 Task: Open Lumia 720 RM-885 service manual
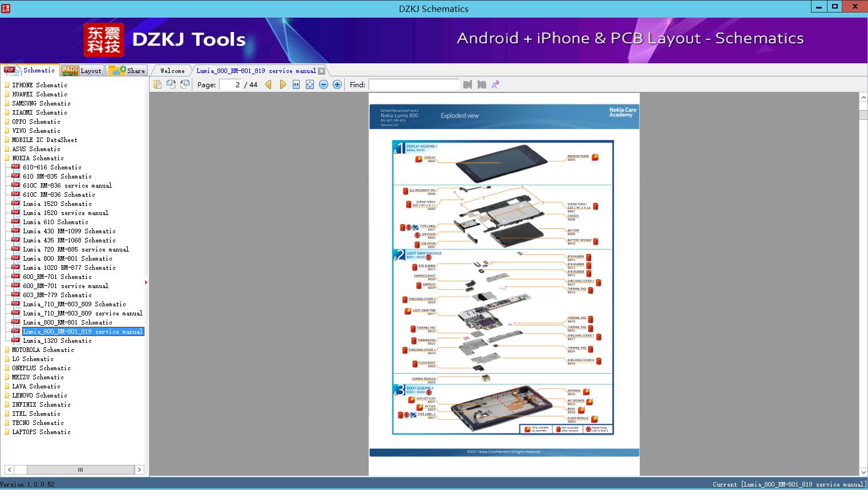(76, 249)
